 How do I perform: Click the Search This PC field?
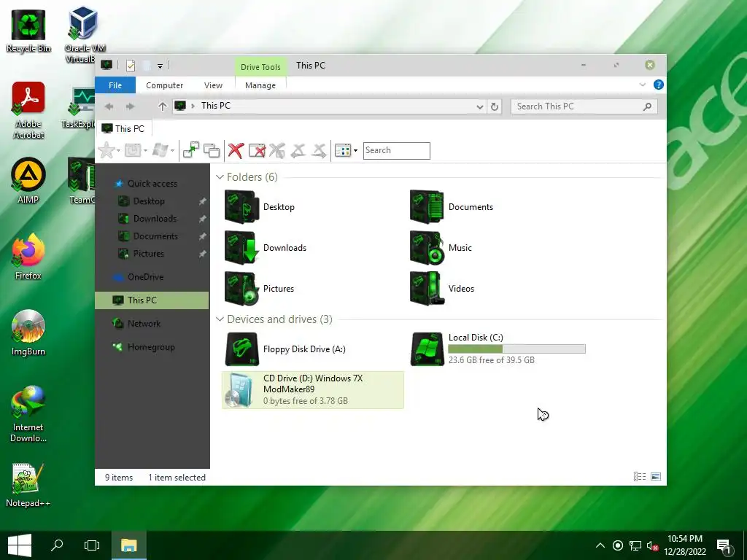pyautogui.click(x=584, y=106)
